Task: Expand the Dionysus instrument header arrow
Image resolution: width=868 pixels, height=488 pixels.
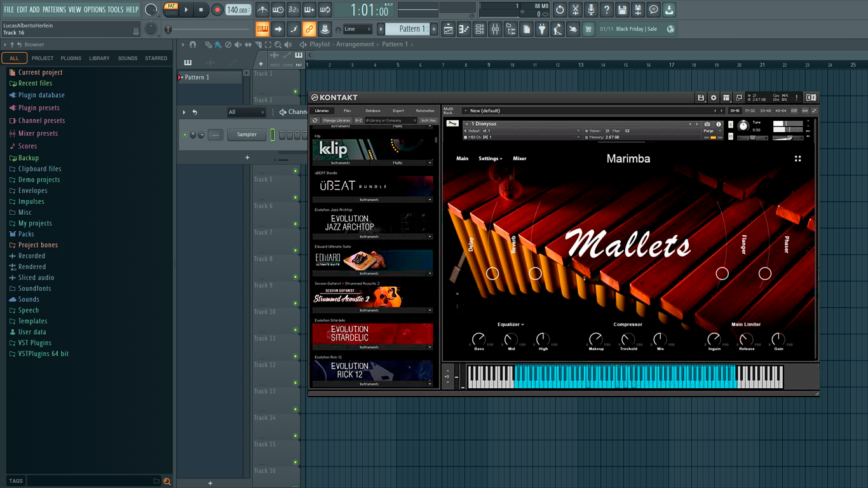Action: click(x=466, y=125)
